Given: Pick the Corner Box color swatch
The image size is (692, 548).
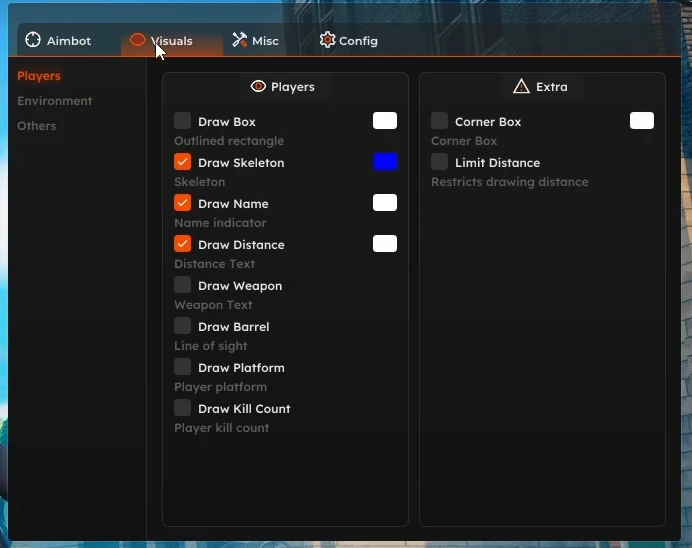Looking at the screenshot, I should 642,121.
